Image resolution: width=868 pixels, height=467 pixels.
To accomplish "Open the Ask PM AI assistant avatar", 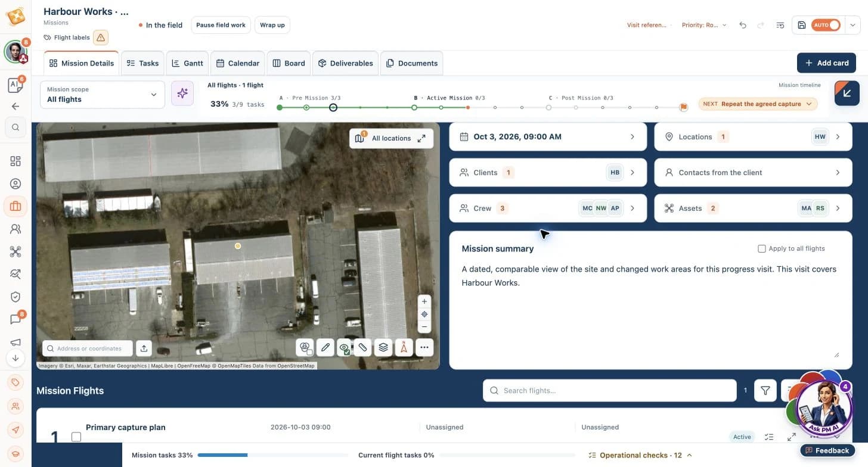I will click(824, 408).
